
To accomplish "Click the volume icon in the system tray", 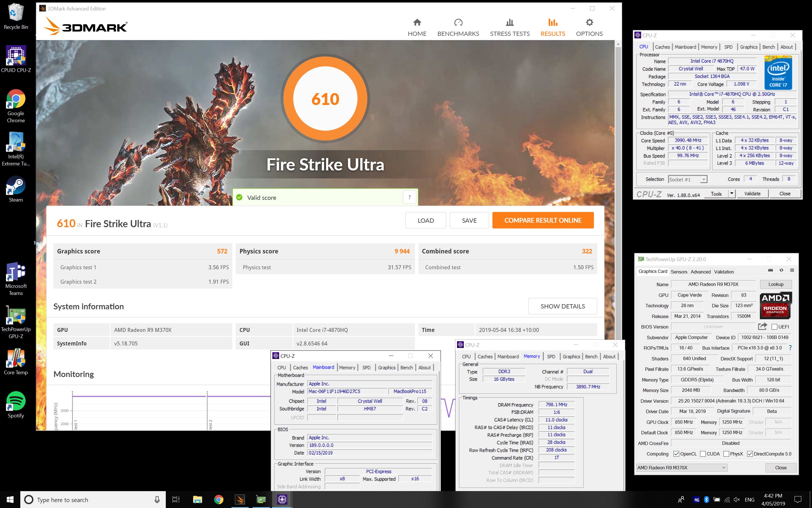I will [737, 500].
